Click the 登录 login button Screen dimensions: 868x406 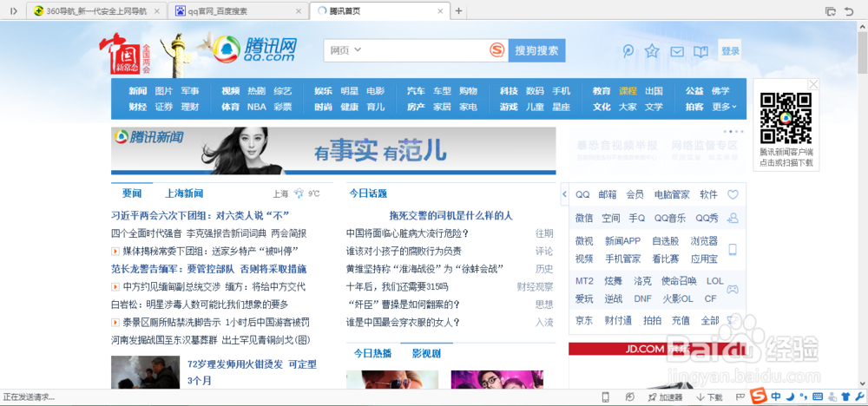coord(730,51)
